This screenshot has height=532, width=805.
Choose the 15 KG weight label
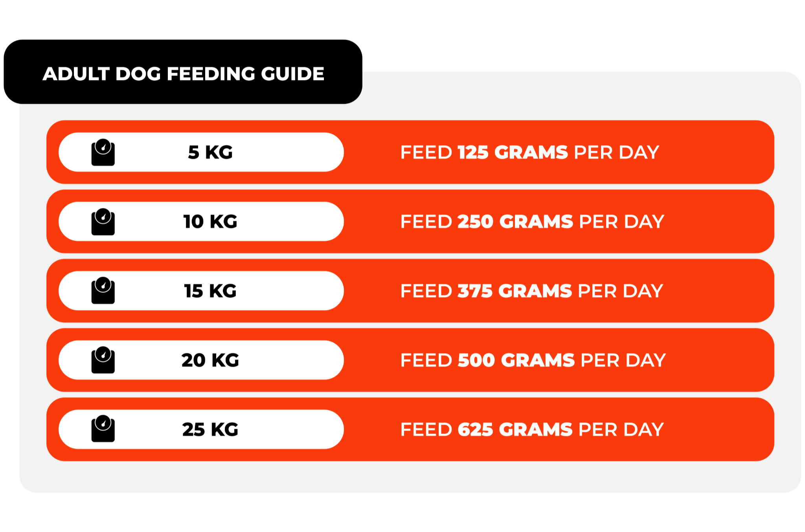click(x=210, y=291)
